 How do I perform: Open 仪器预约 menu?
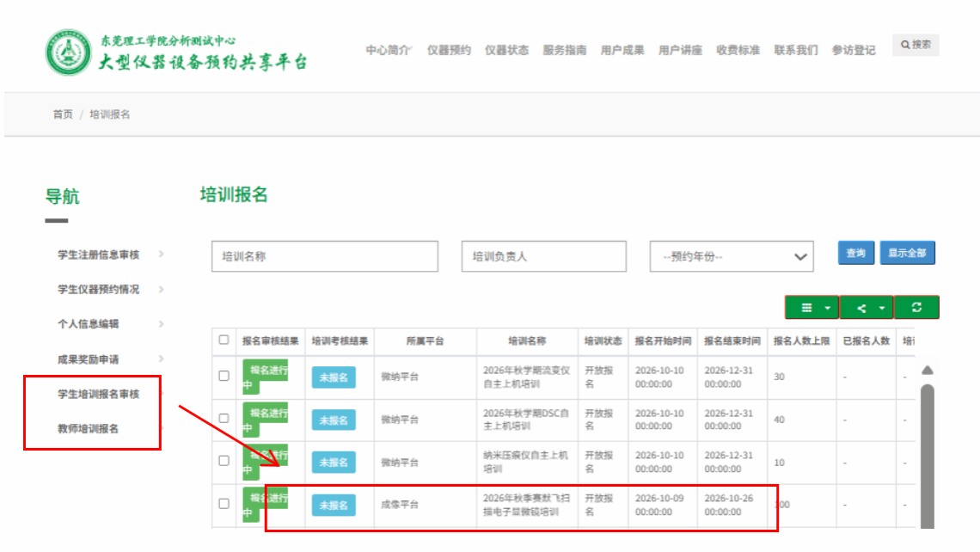click(x=449, y=50)
